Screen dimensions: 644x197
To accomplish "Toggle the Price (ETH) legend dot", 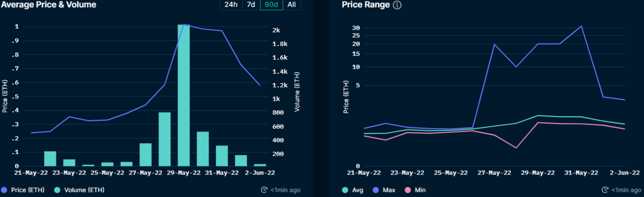I will (x=4, y=190).
